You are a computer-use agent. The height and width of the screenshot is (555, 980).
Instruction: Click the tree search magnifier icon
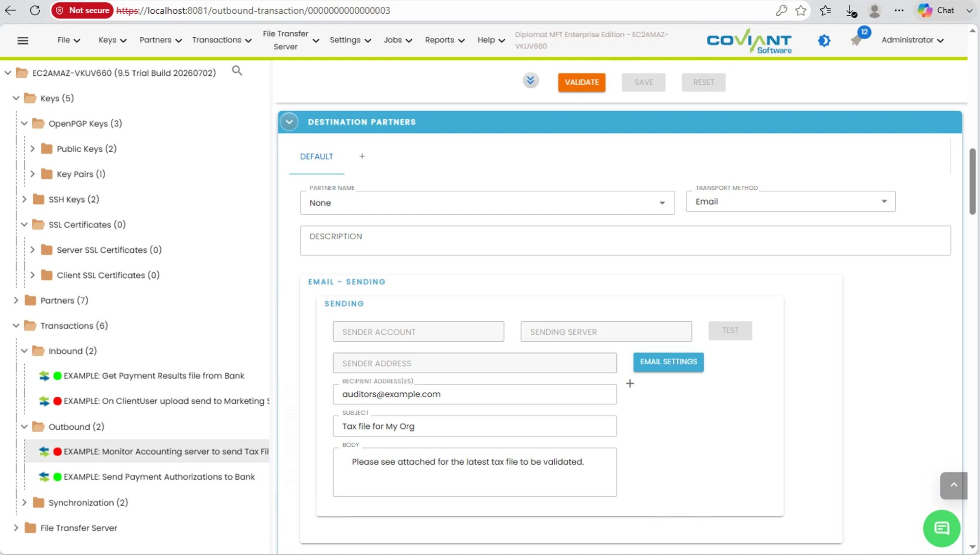(x=237, y=71)
